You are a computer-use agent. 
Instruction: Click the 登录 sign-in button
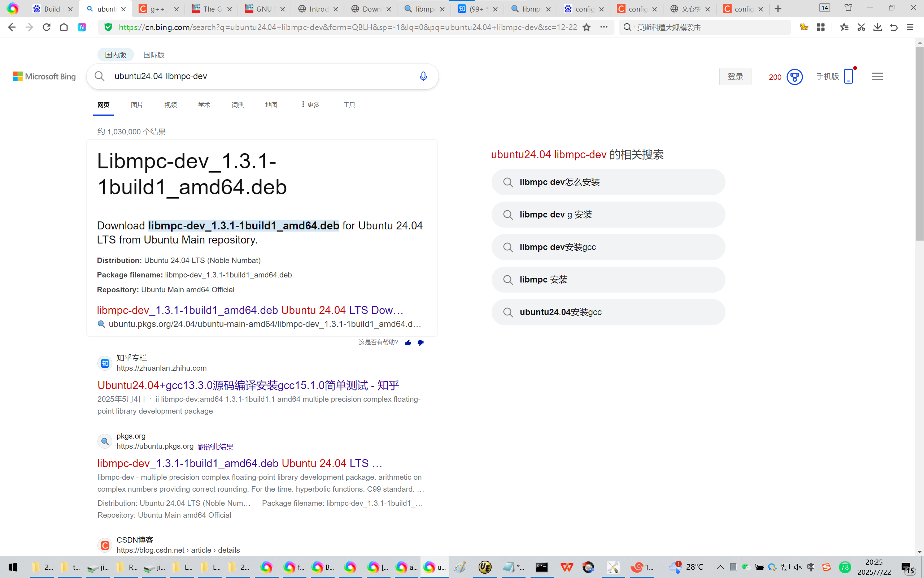[x=735, y=77]
